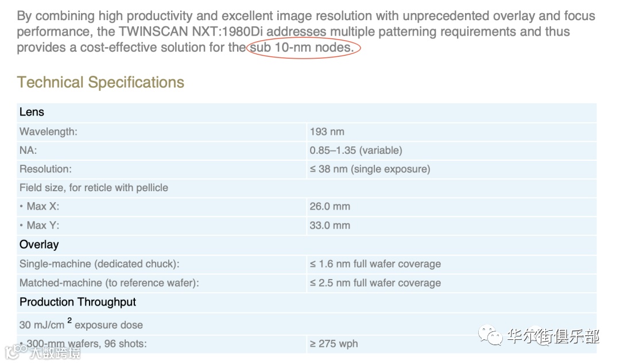The height and width of the screenshot is (364, 620).
Task: Click the NA: label
Action: point(28,150)
